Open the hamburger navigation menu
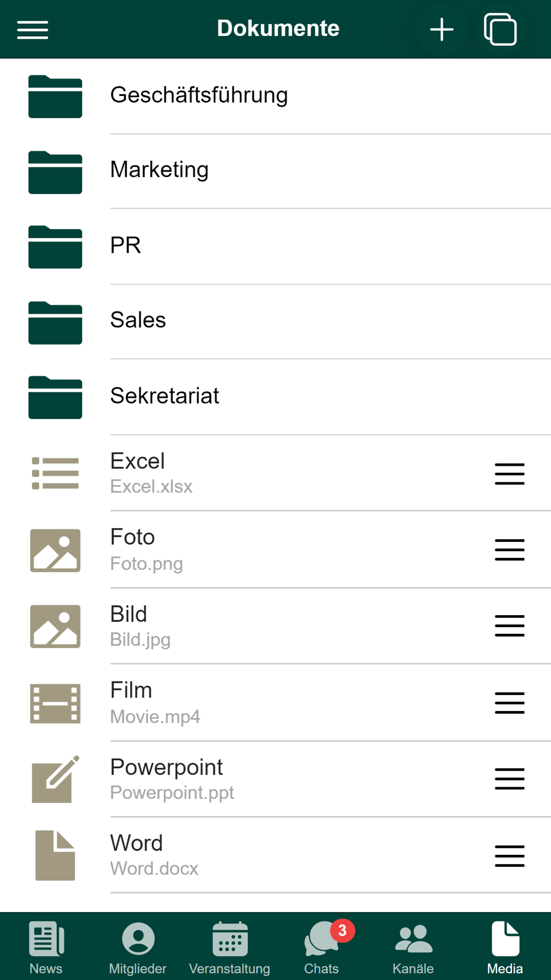Screen dimensions: 551x980 pyautogui.click(x=33, y=29)
